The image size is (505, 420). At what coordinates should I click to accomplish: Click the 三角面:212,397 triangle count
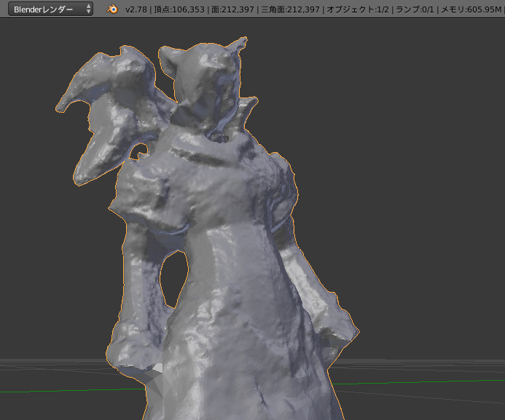pos(290,9)
